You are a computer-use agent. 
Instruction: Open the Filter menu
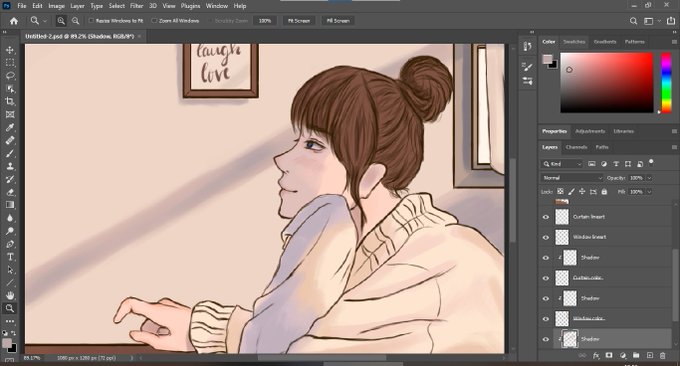click(x=137, y=6)
